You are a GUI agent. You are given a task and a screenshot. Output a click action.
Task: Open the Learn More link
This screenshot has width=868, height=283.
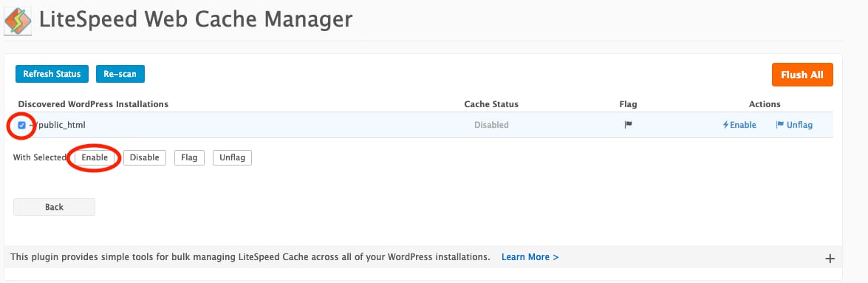click(x=530, y=257)
